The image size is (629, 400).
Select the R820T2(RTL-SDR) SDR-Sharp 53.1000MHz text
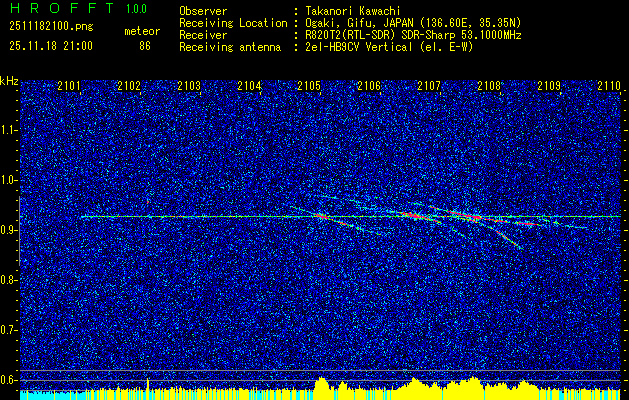(414, 35)
